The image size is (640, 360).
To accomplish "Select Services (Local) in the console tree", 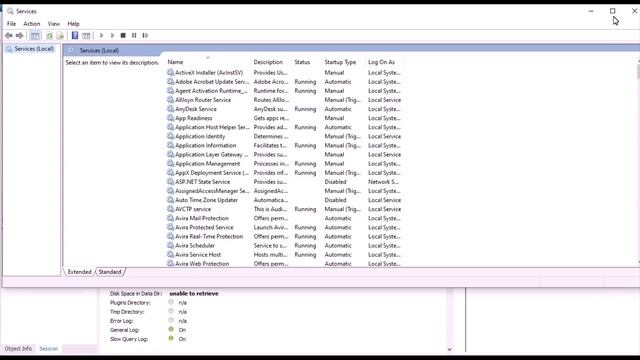I will (34, 49).
